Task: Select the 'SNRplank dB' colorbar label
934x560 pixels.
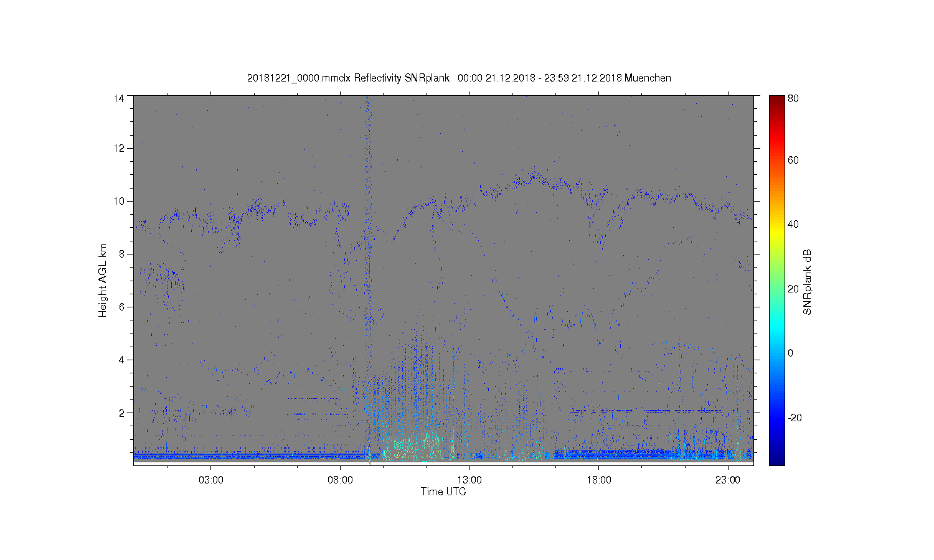Action: pyautogui.click(x=808, y=282)
